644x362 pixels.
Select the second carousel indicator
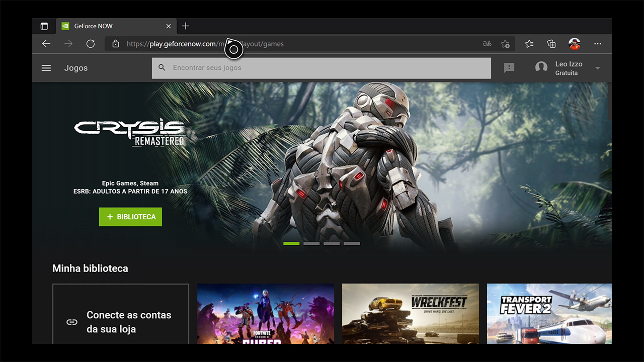click(x=311, y=243)
